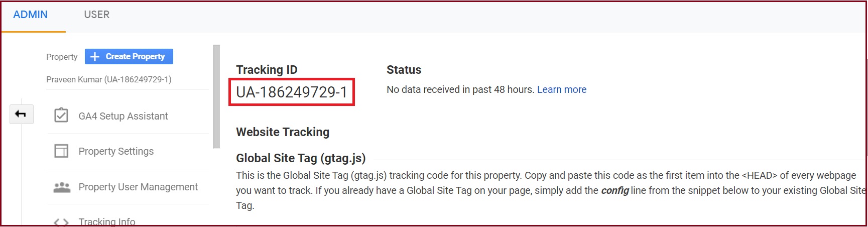Click the GA4 Setup Assistant checkmark icon

click(x=61, y=116)
